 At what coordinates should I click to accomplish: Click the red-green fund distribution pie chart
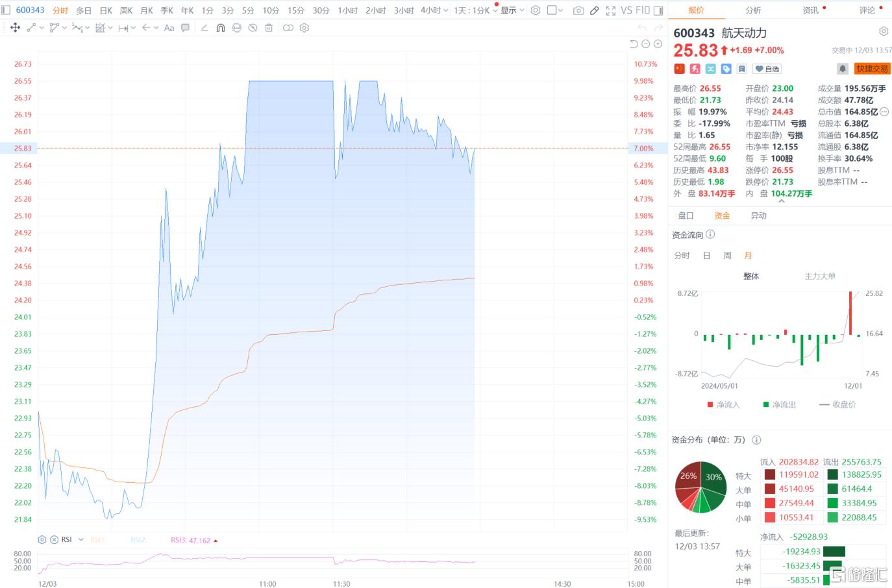click(700, 487)
